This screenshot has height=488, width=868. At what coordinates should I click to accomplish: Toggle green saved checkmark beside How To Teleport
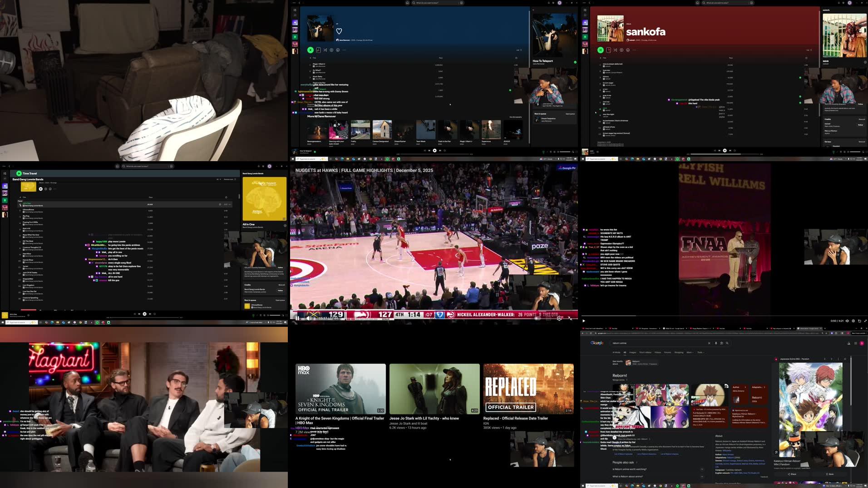click(x=575, y=62)
